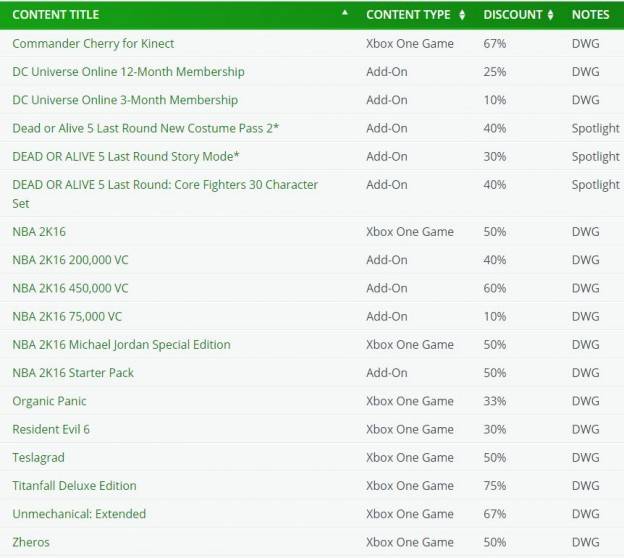Click the Content Type sort arrows
624x558 pixels.
point(462,15)
